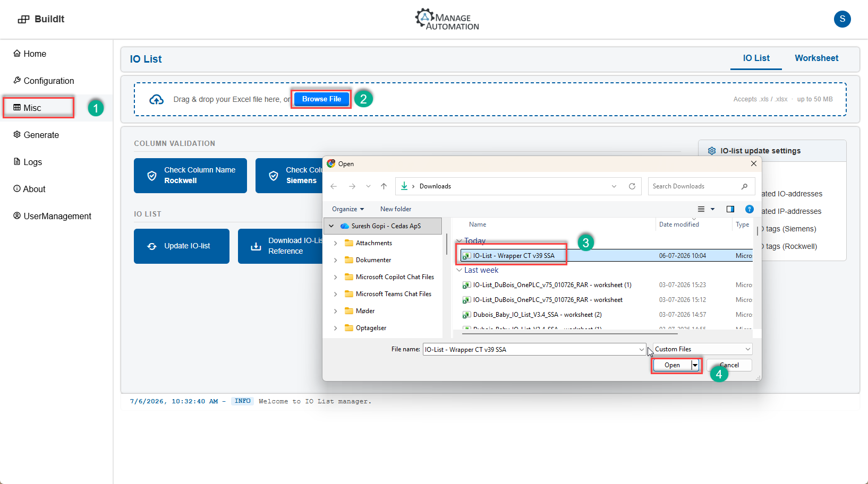Open the Logs page
This screenshot has height=484, width=868.
tap(28, 162)
